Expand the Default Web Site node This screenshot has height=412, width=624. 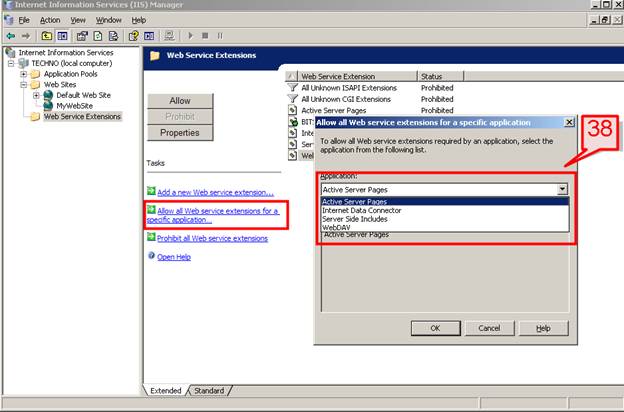(x=36, y=95)
